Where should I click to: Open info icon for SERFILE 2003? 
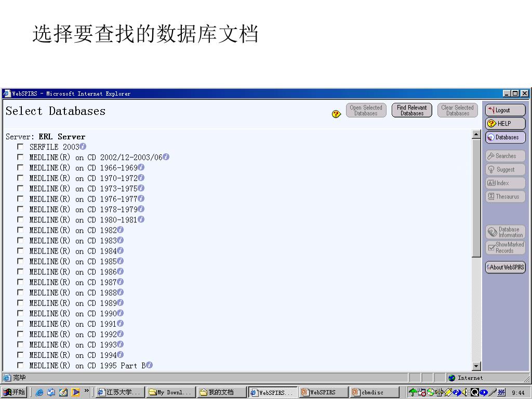click(83, 146)
